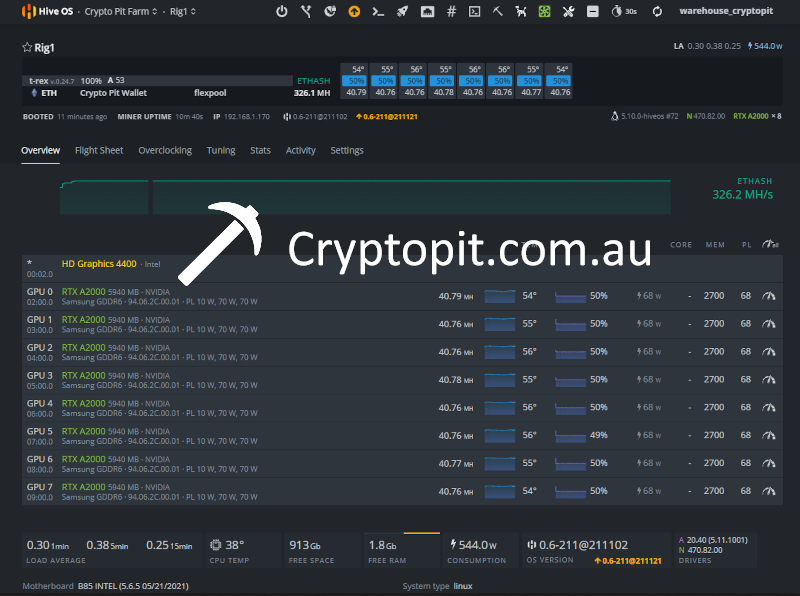Click the green fan autofan icon
The height and width of the screenshot is (596, 800).
[x=544, y=11]
